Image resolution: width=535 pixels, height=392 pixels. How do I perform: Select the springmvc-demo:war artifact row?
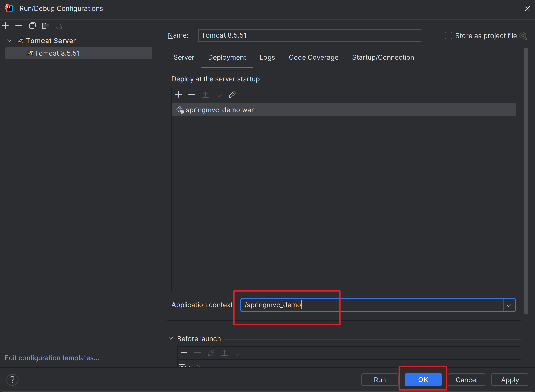[x=344, y=110]
